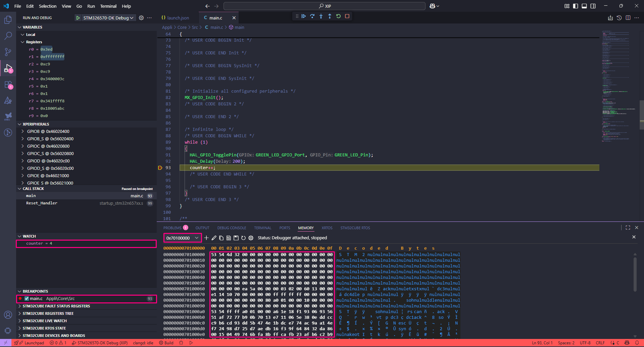Toggle the red breakpoint dot in Breakpoints panel
The image size is (644, 347).
pos(20,298)
